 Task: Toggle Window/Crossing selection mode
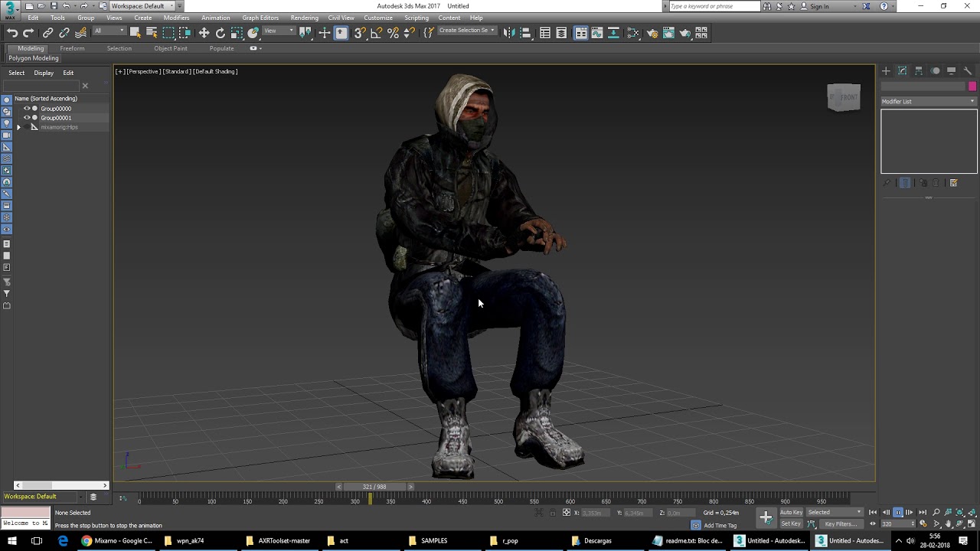point(185,33)
